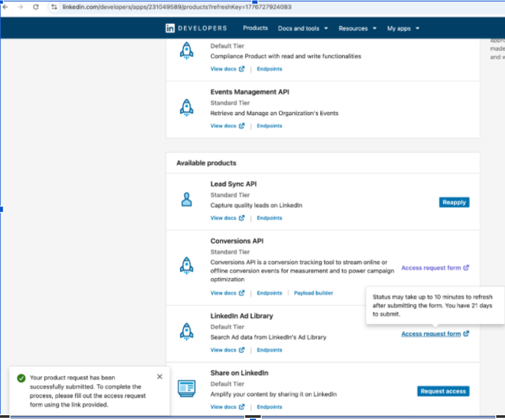
Task: Open View docs for Conversions API
Action: [x=227, y=293]
